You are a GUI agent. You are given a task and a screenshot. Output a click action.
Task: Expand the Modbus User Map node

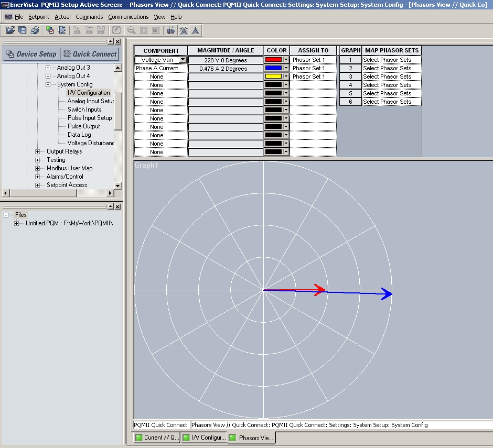coord(37,168)
